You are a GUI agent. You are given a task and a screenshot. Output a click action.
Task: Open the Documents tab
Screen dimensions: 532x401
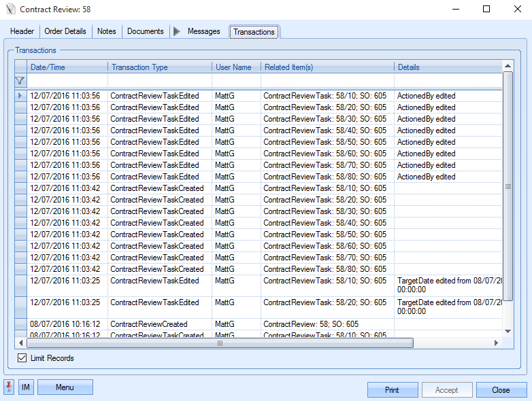[x=146, y=31]
